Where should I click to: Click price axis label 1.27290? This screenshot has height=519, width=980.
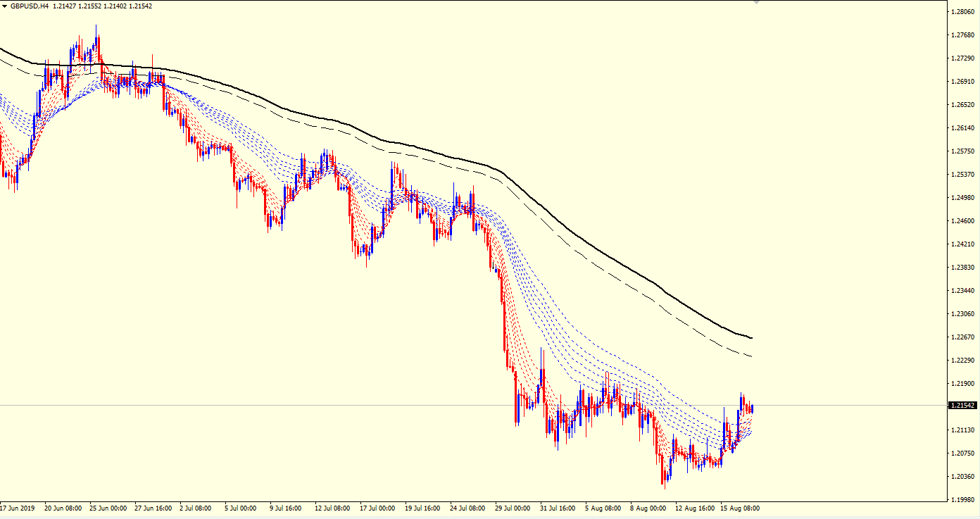962,58
